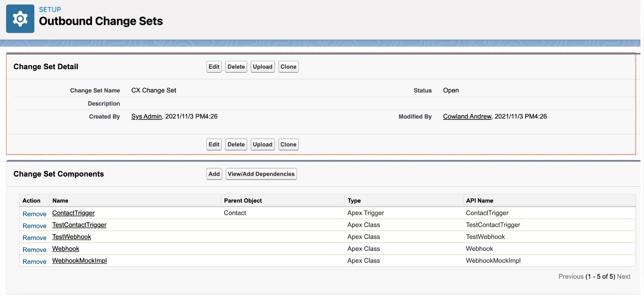Screen dimensions: 644x296
Task: Click the bottom Clone button
Action: (288, 144)
